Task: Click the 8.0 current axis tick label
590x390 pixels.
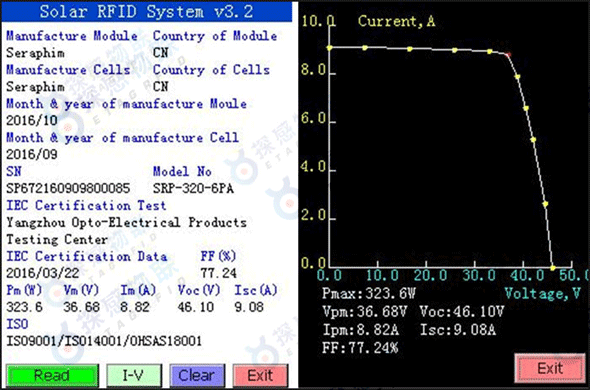Action: tap(313, 70)
